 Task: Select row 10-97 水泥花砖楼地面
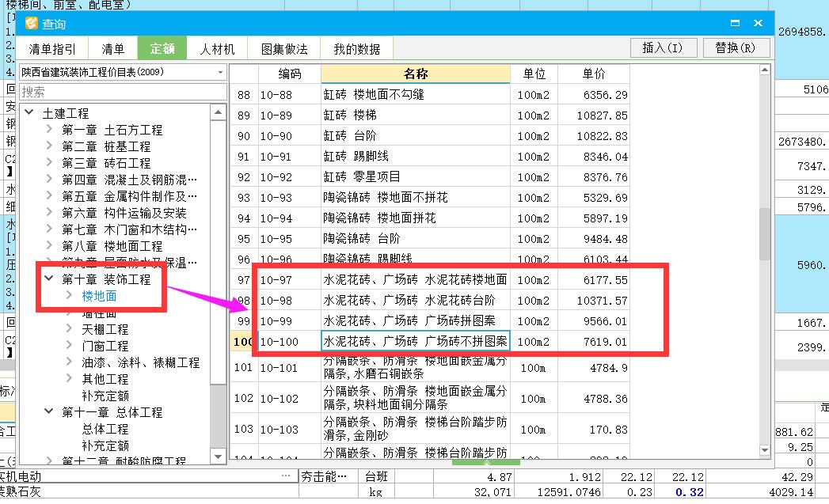(430, 279)
